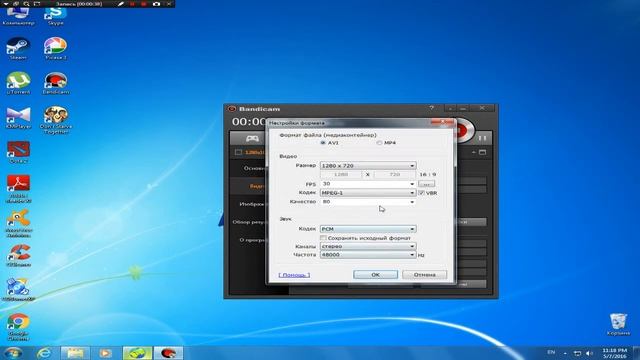Click the camera icon in recording bar
The height and width of the screenshot is (360, 640).
(156, 4)
